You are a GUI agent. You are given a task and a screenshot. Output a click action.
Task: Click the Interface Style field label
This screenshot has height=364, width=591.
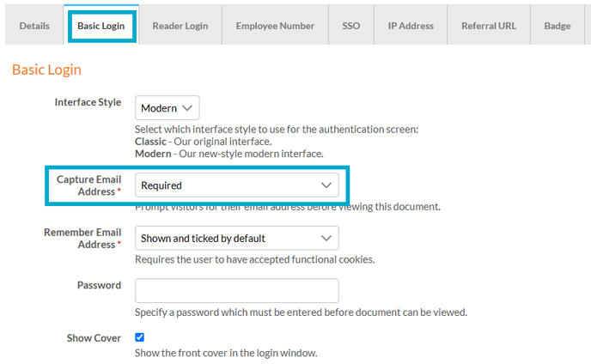(x=88, y=102)
